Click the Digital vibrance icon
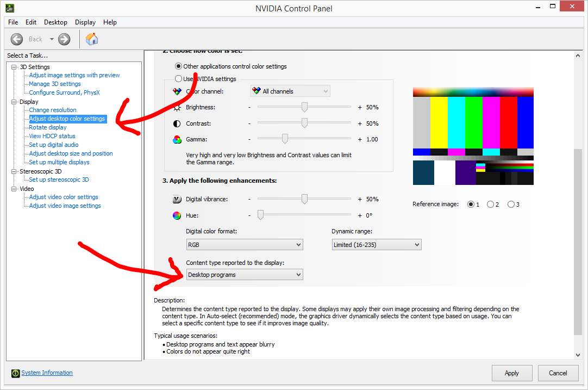 tap(177, 200)
